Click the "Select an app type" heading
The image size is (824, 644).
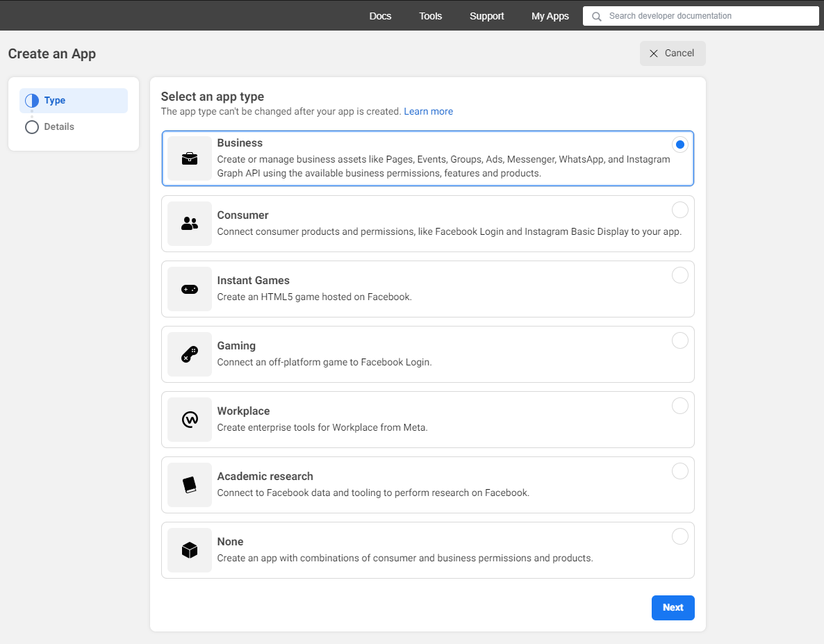point(213,97)
